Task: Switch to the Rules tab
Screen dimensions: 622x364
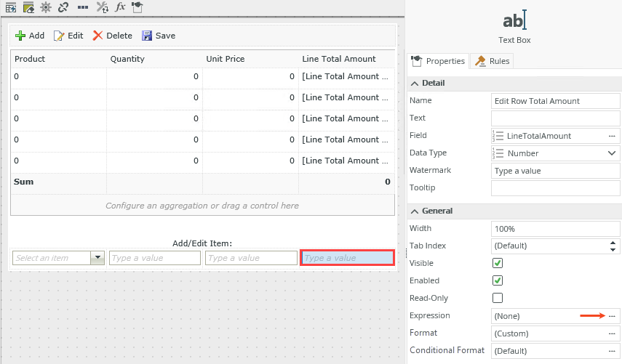Action: (493, 61)
